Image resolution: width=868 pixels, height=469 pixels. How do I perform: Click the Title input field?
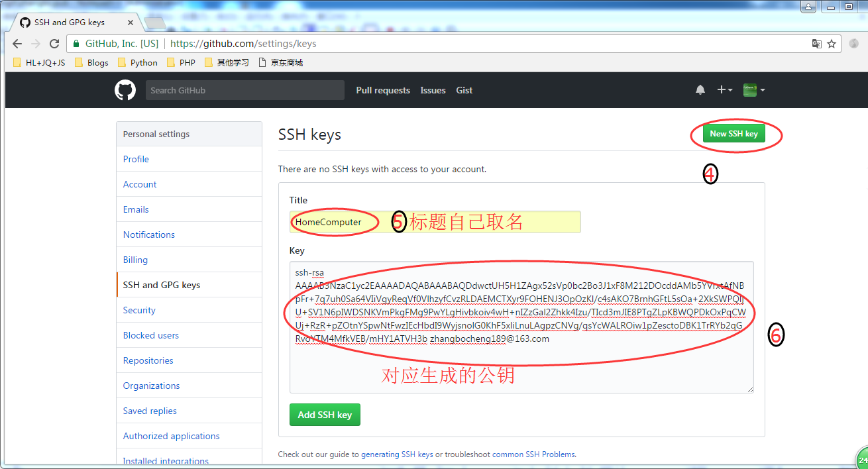pos(435,222)
